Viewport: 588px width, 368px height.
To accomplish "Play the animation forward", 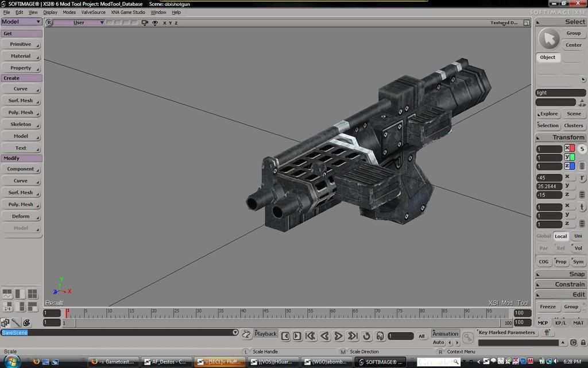I will coord(338,336).
